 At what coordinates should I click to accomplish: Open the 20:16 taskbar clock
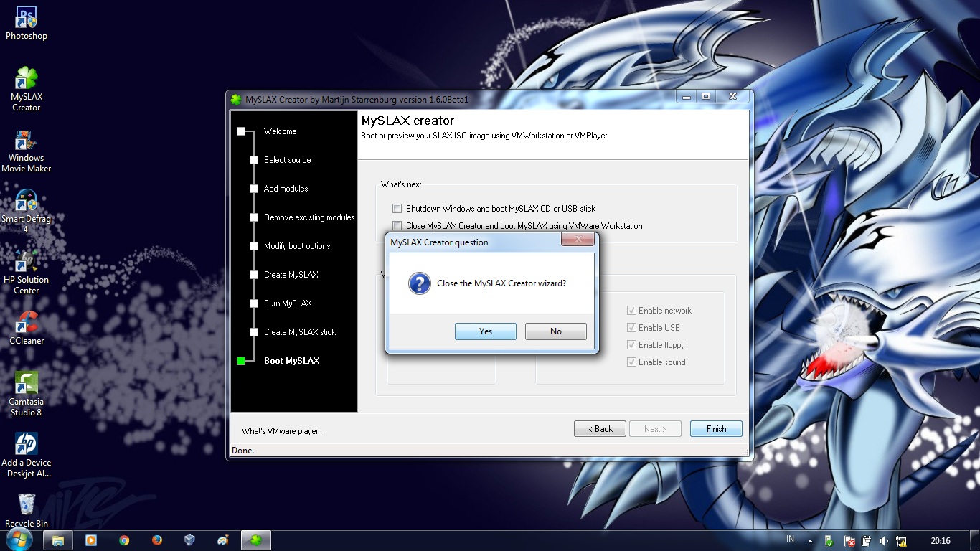[x=941, y=541]
